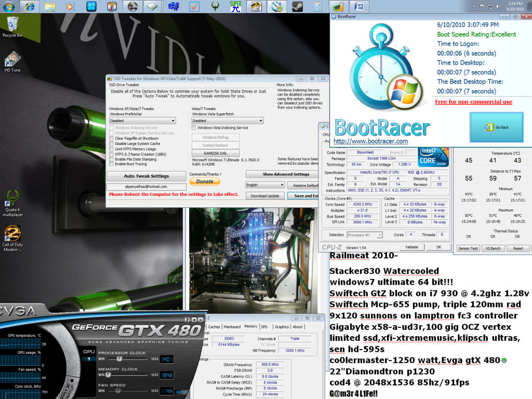The image size is (532, 399).
Task: Open the calculator icon in the taskbar
Action: pyautogui.click(x=318, y=6)
